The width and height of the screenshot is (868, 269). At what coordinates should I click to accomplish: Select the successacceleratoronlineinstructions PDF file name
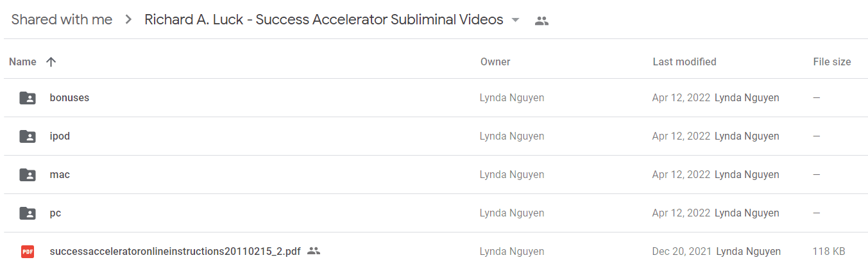(175, 252)
